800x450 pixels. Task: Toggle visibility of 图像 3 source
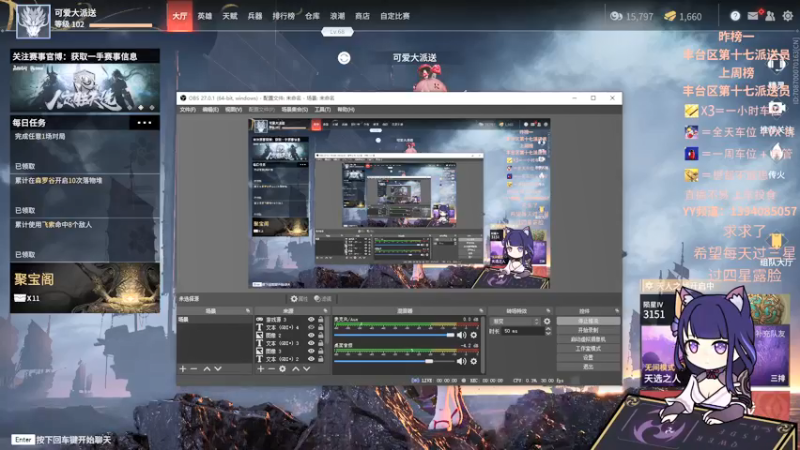[x=311, y=351]
